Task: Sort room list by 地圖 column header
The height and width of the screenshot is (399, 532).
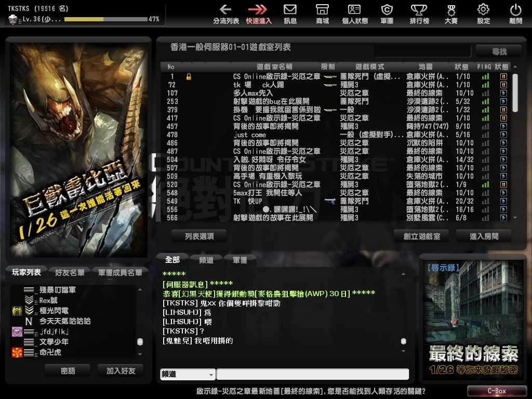Action: (x=425, y=67)
